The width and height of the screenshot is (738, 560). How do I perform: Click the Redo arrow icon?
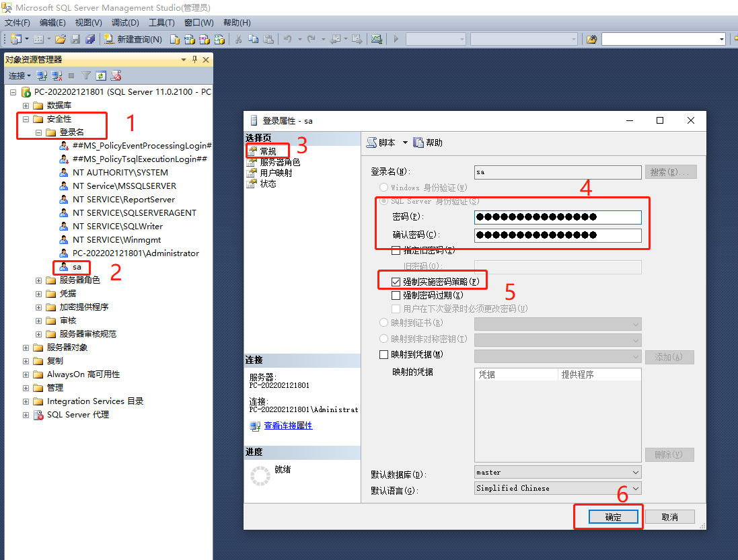(311, 39)
